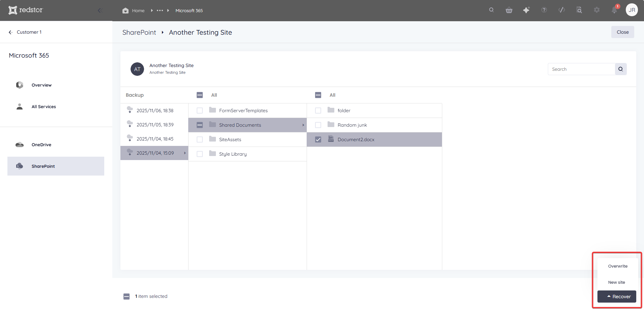Screen dimensions: 644x310
Task: Click the folder icon of Style Library
Action: 213,153
